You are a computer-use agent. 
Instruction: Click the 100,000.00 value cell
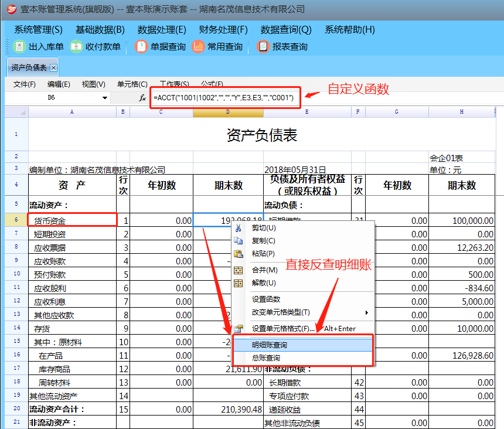click(x=462, y=220)
